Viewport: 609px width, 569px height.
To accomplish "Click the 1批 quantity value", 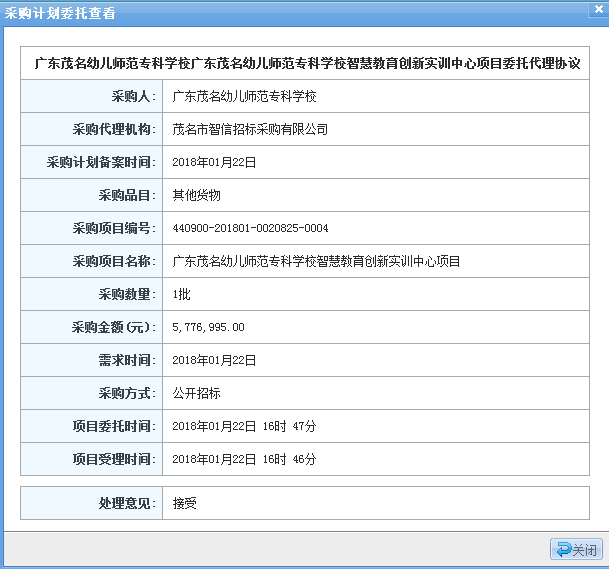I will coord(181,294).
